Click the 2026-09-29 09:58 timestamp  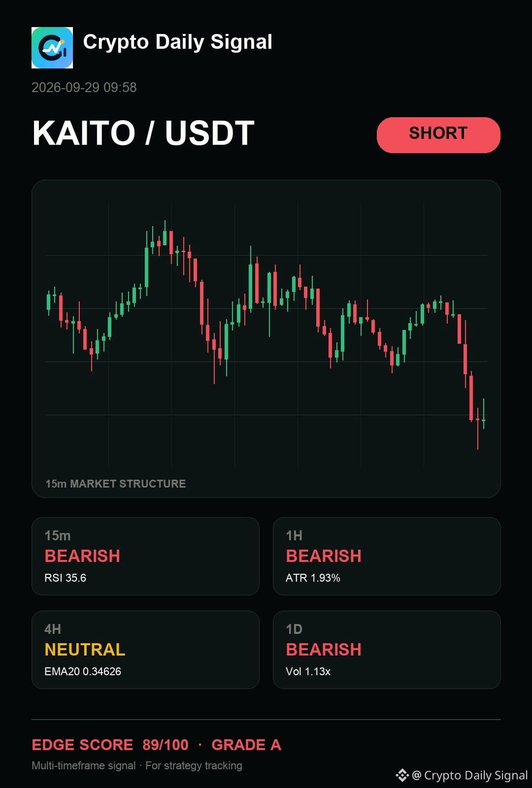click(x=84, y=87)
